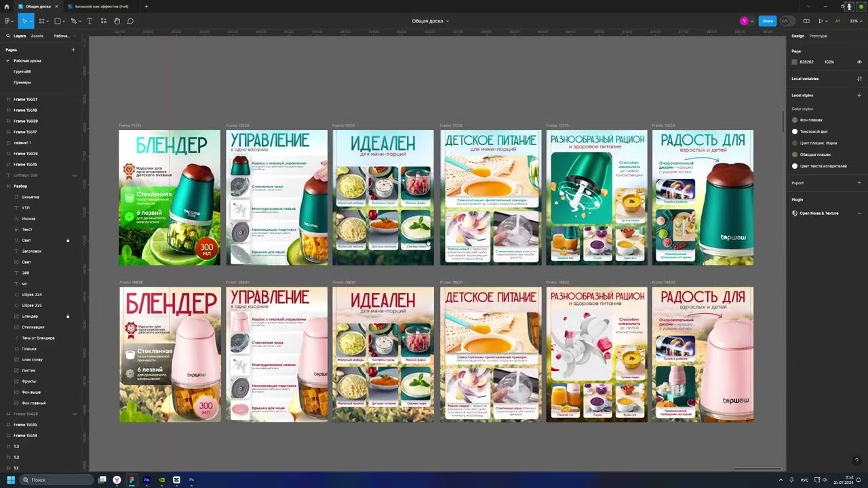The image size is (868, 488).
Task: Click the user avatar Y
Action: (x=744, y=21)
